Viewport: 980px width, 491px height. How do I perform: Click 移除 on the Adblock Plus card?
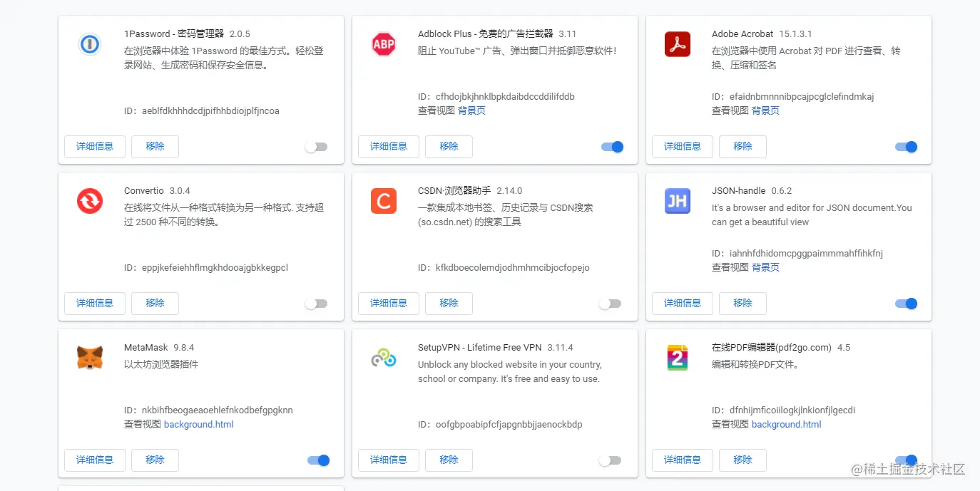pos(449,146)
